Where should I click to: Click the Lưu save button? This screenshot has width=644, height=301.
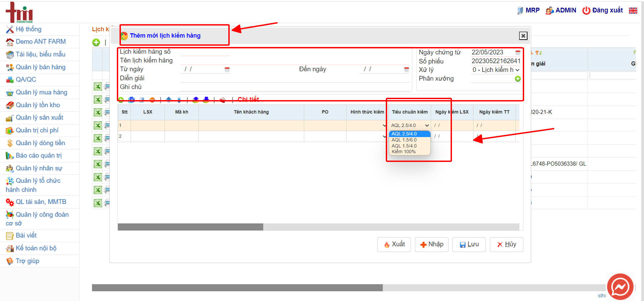click(x=469, y=244)
